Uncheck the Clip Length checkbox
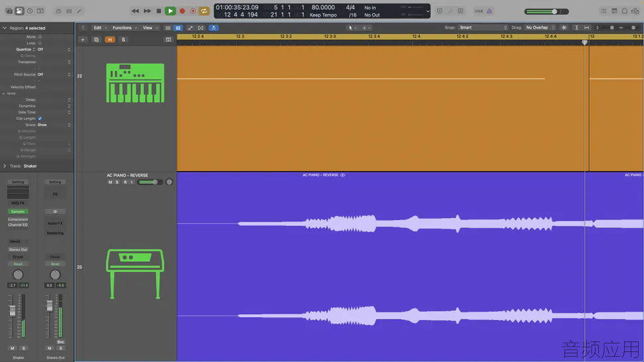 (40, 119)
